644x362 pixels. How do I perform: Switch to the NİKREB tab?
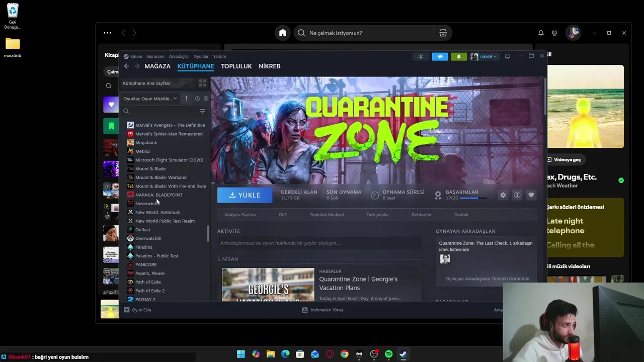(x=270, y=66)
